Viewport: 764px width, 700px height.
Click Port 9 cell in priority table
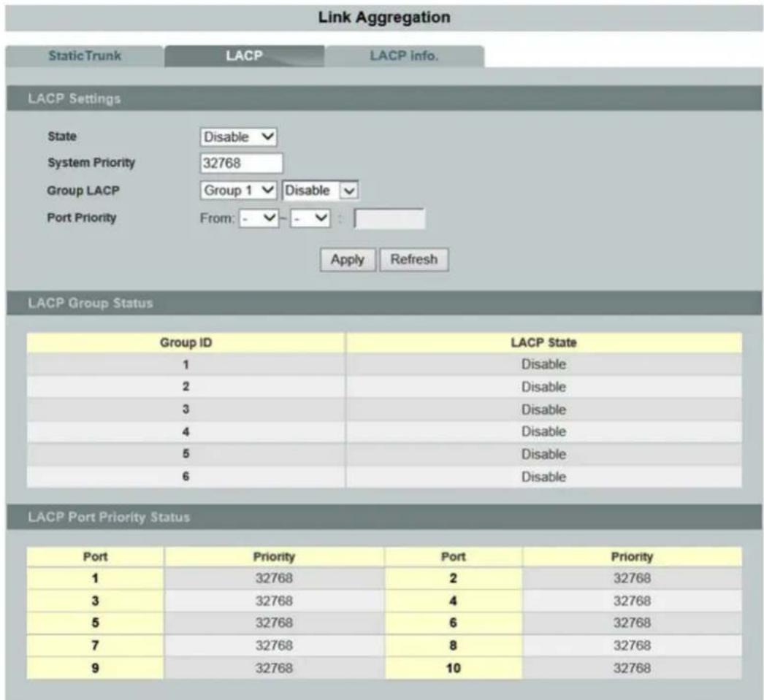point(95,668)
